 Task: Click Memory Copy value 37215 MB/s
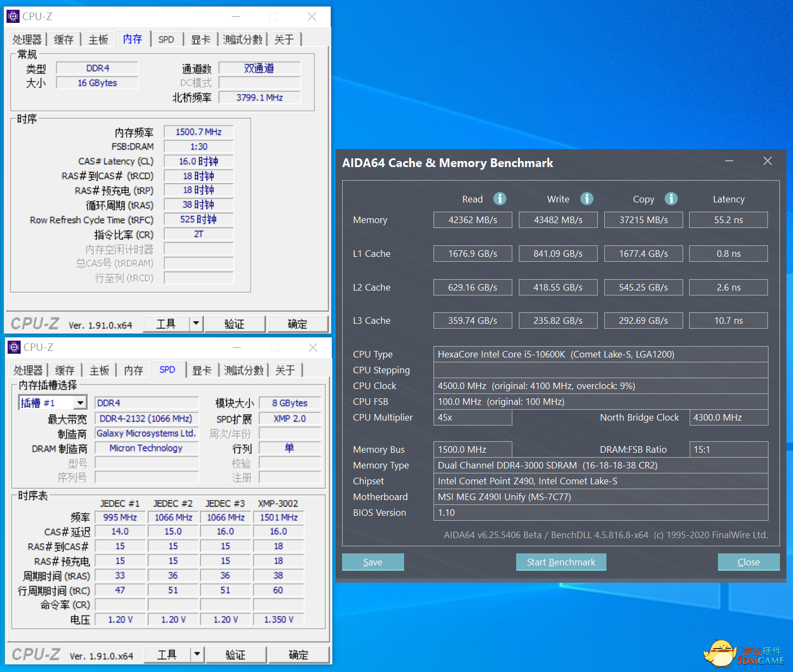coord(643,220)
